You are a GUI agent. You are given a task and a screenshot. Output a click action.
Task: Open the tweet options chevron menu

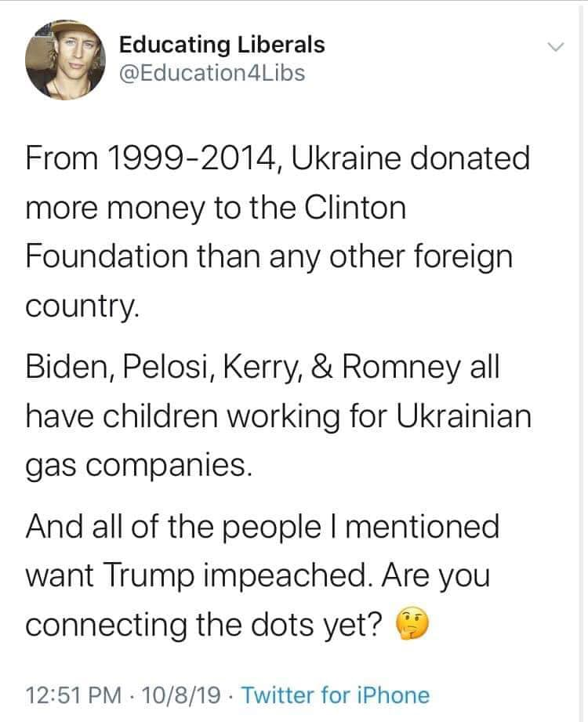pos(555,48)
